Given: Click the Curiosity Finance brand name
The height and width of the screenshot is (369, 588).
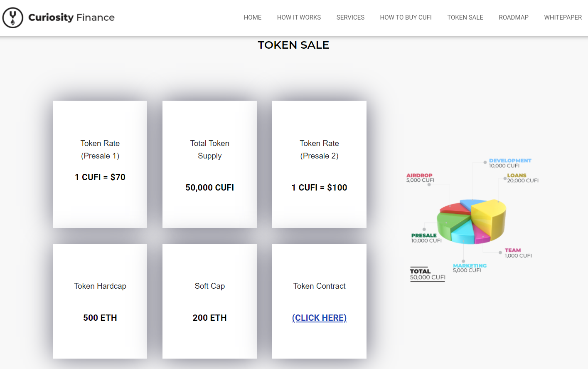Looking at the screenshot, I should point(71,17).
